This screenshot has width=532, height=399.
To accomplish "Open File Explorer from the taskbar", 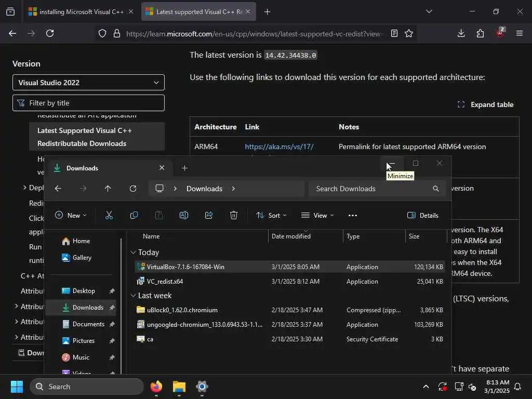I will [179, 387].
